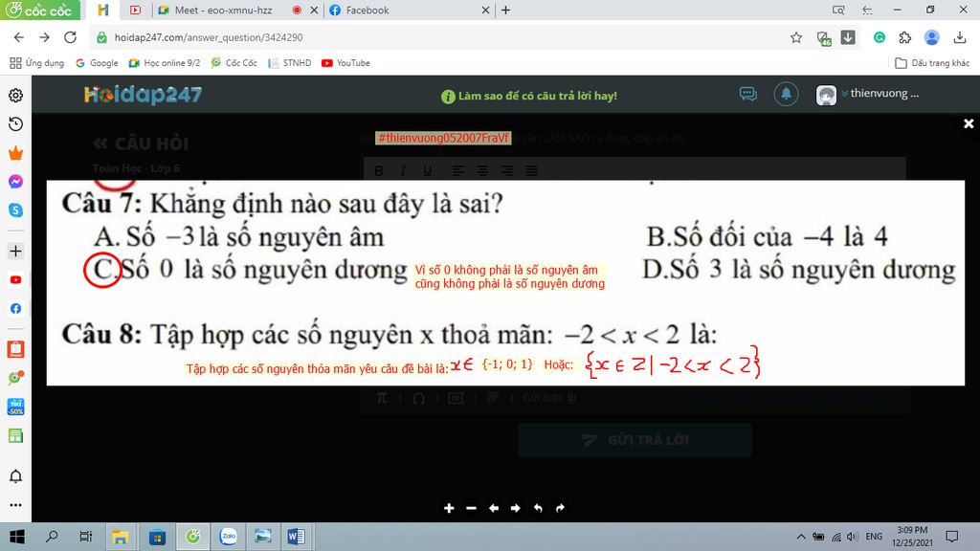Viewport: 980px width, 551px height.
Task: Switch to the Facebook tab
Action: (367, 10)
